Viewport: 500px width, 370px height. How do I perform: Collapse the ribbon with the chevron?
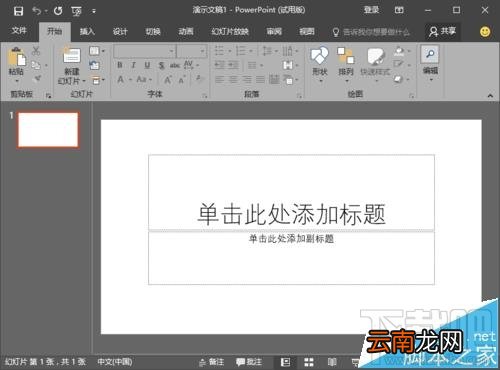click(x=490, y=96)
